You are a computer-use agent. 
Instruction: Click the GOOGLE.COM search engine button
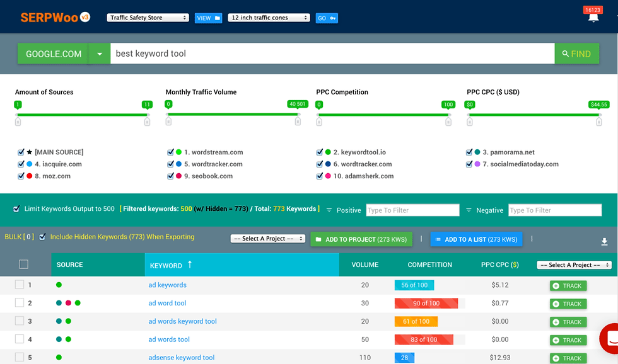tap(54, 54)
